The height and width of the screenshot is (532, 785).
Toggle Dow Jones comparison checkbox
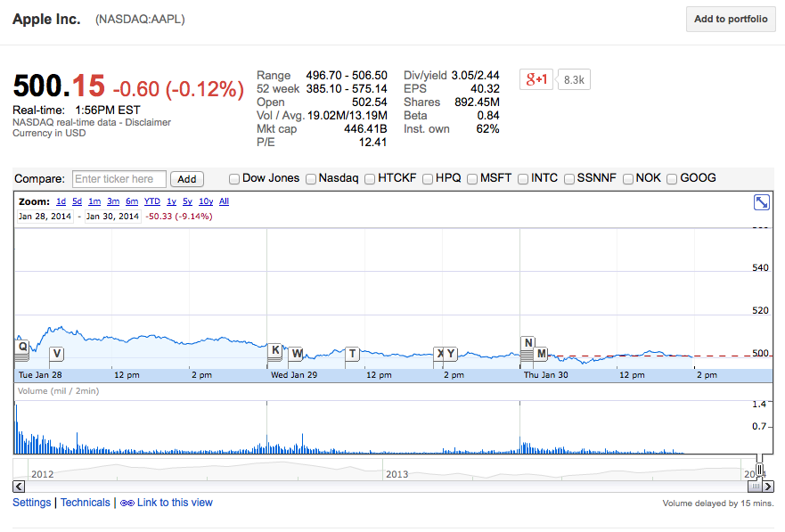point(233,178)
